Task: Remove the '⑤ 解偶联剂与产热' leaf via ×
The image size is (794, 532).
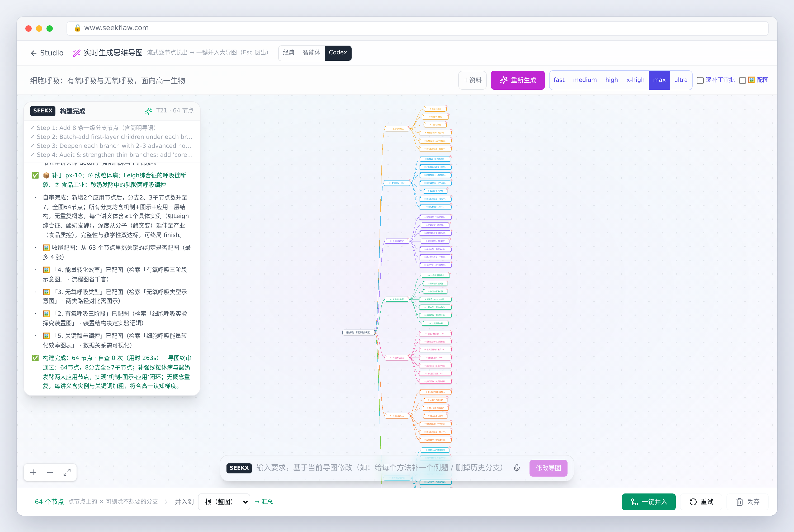Action: pos(447,189)
